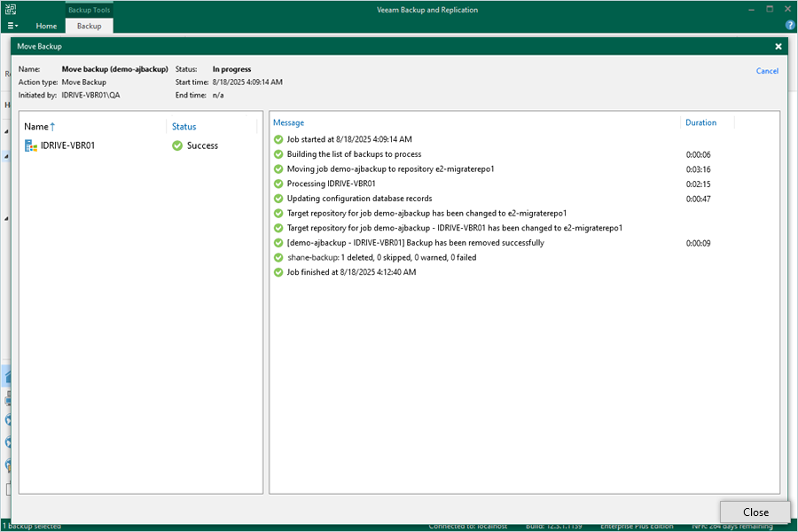Select the 'Processing IDRIVE-VBR01' message
Viewport: 798px width, 532px height.
pos(332,184)
